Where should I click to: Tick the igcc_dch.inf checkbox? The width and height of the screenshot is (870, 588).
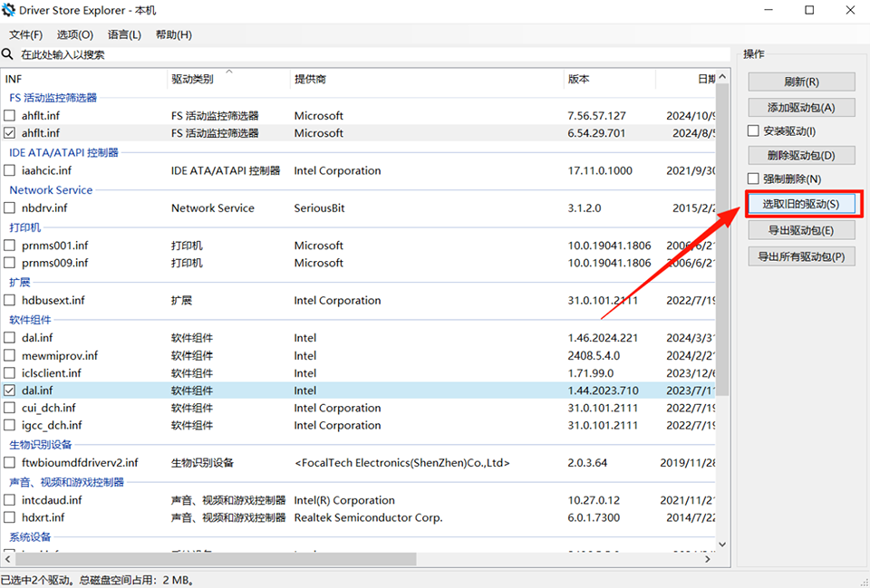(x=9, y=425)
